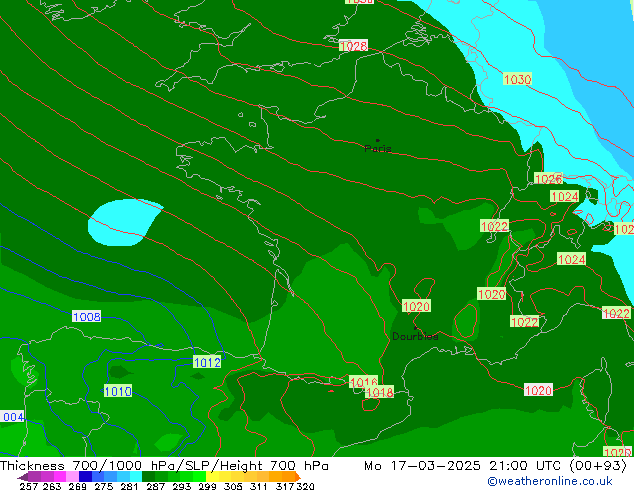The image size is (634, 490).
Task: Click the legend value 287
Action: click(155, 486)
